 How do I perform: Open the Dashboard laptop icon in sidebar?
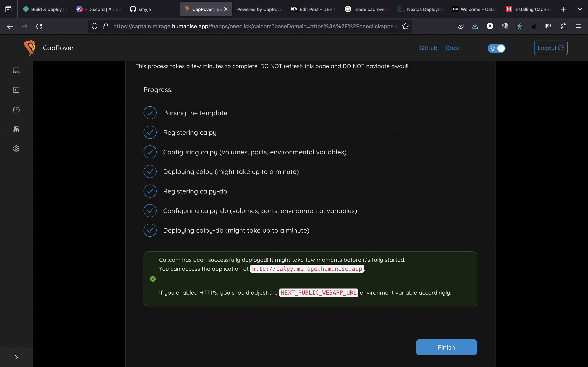click(16, 70)
